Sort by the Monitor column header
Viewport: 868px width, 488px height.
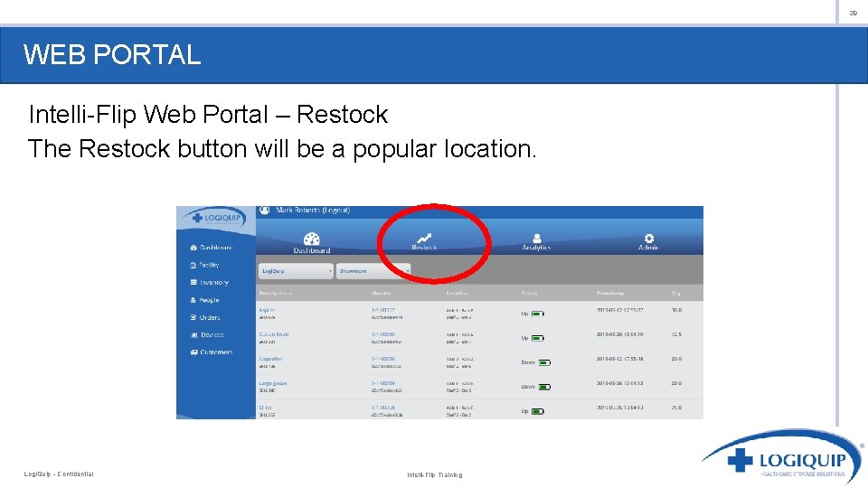tap(382, 293)
